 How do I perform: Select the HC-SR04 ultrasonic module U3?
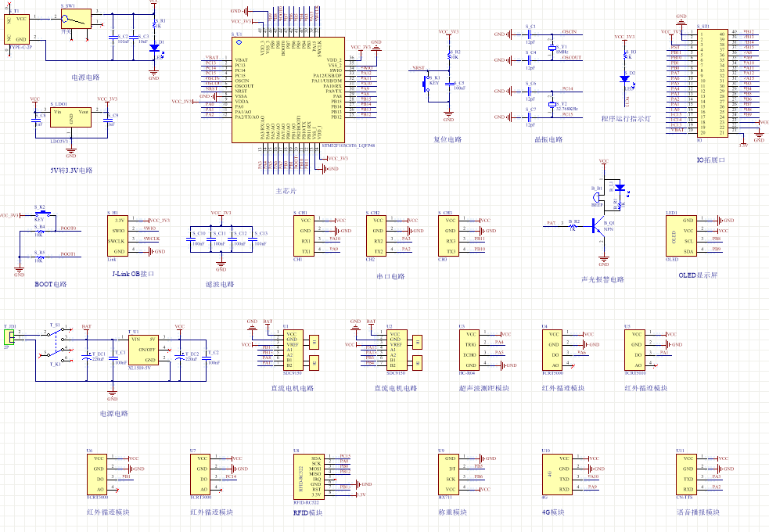[469, 350]
